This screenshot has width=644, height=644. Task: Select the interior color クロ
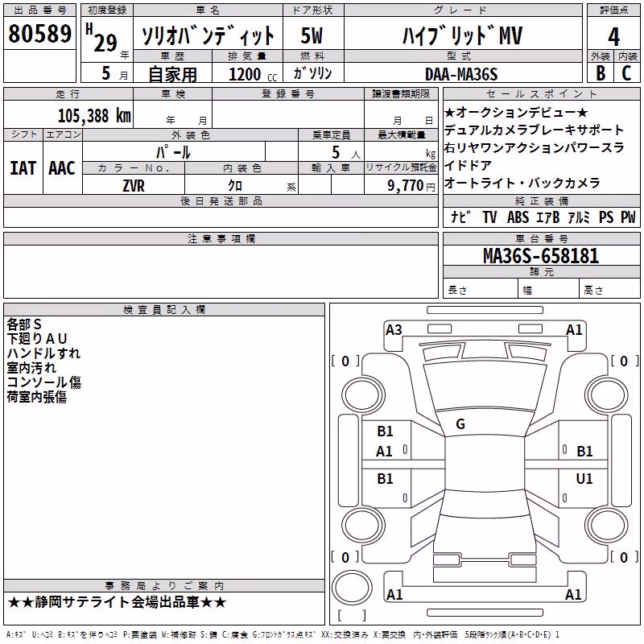pyautogui.click(x=235, y=185)
